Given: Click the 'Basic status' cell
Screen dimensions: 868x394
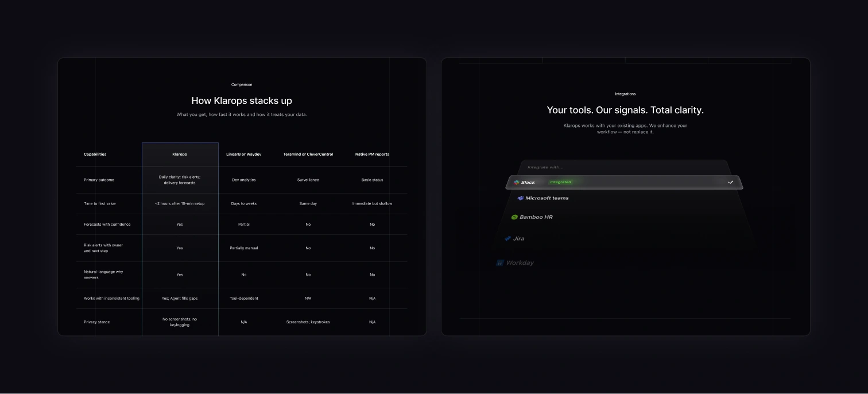Looking at the screenshot, I should point(372,180).
